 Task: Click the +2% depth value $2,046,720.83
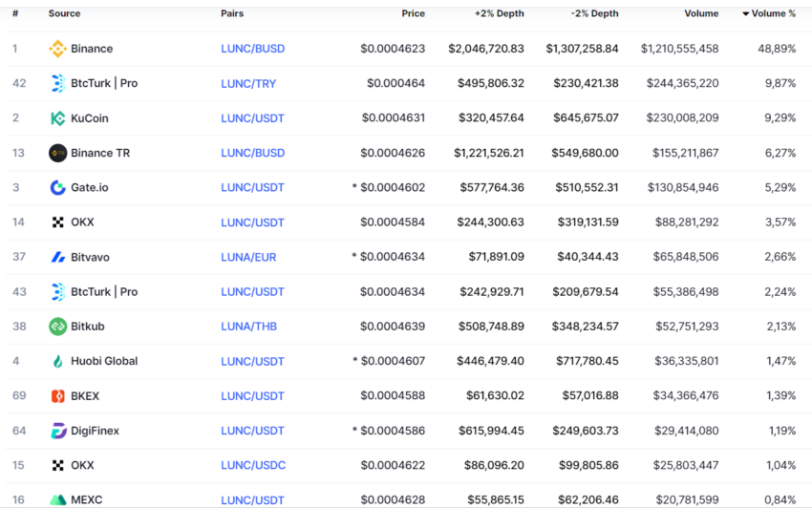485,49
